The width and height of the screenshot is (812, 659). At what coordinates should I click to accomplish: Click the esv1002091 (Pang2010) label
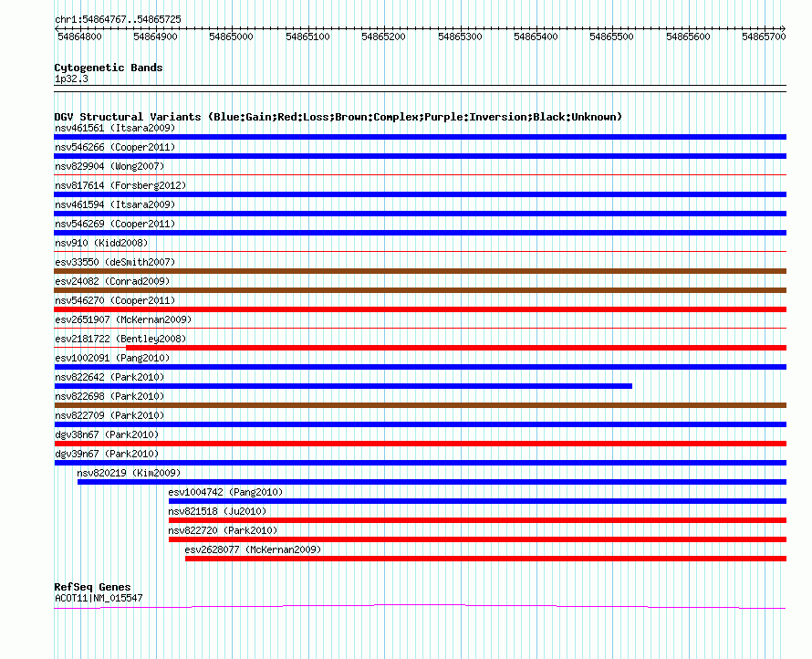112,358
